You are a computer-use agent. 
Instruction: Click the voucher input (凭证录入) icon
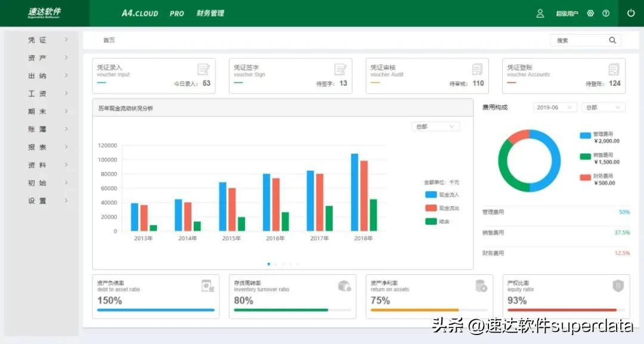click(204, 69)
